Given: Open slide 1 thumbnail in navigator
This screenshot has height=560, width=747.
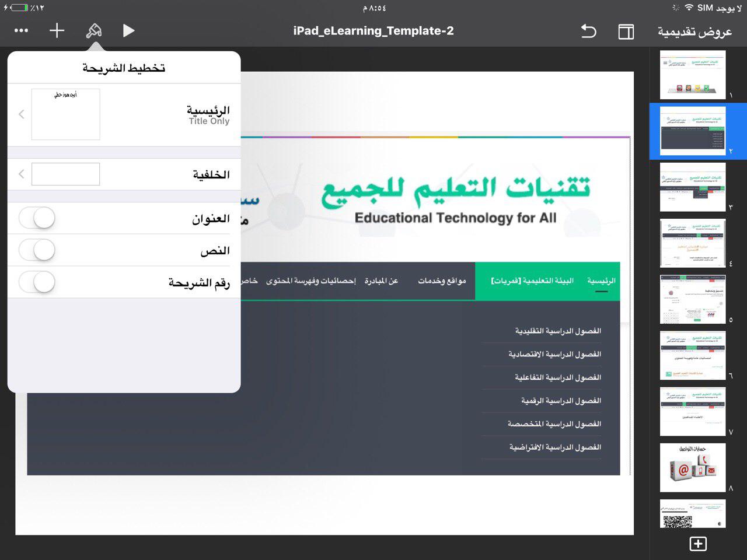Looking at the screenshot, I should click(x=693, y=75).
